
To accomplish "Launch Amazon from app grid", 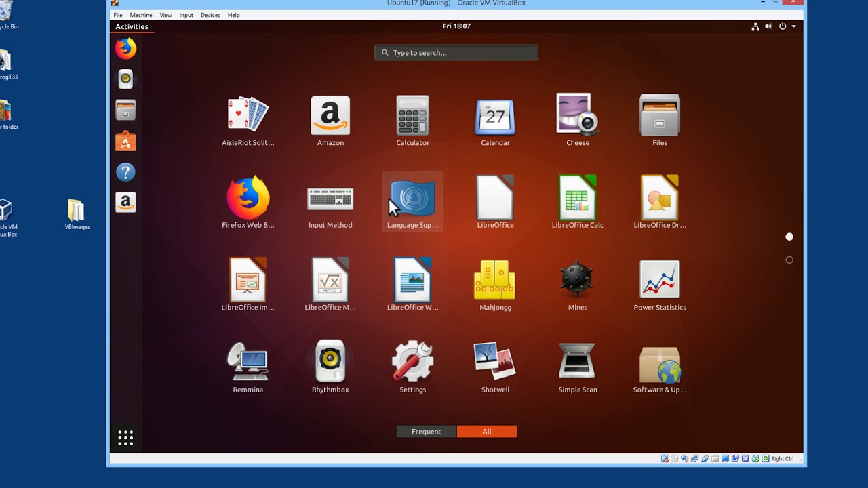I will coord(330,121).
